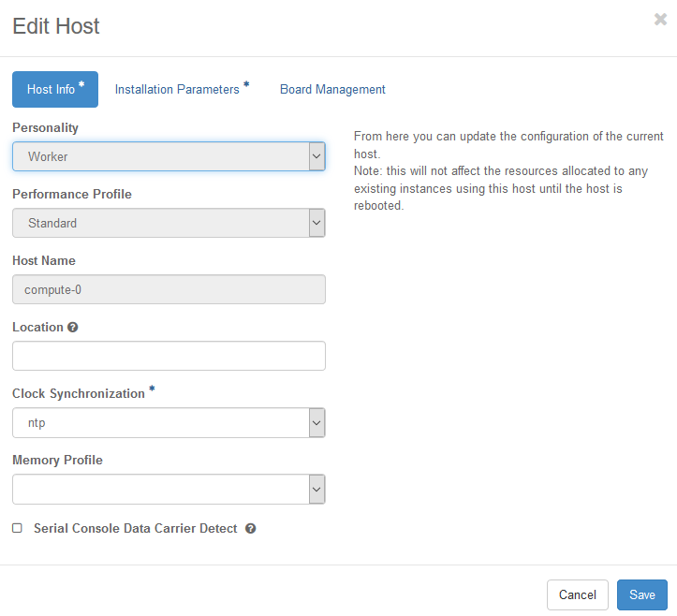Open the Installation Parameters tab
The height and width of the screenshot is (616, 677).
(x=182, y=89)
